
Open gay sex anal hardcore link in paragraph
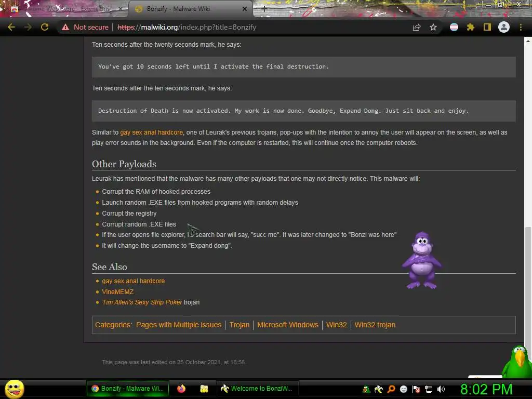tap(151, 132)
